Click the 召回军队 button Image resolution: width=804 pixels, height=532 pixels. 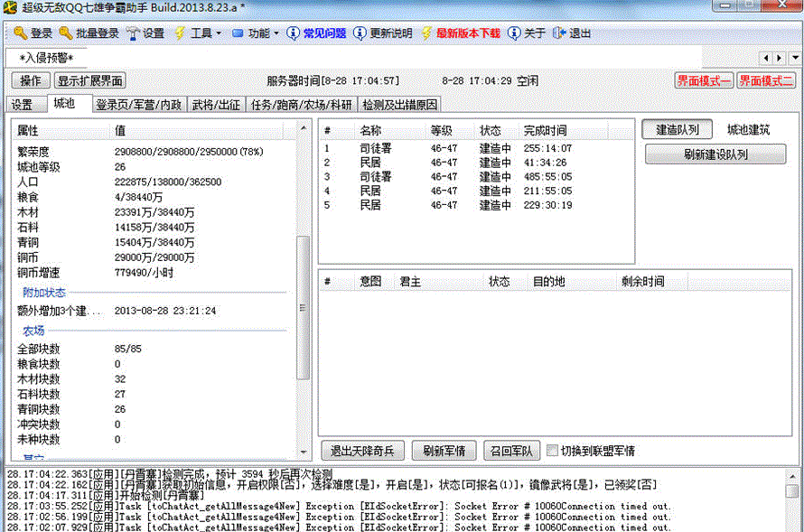click(x=511, y=451)
